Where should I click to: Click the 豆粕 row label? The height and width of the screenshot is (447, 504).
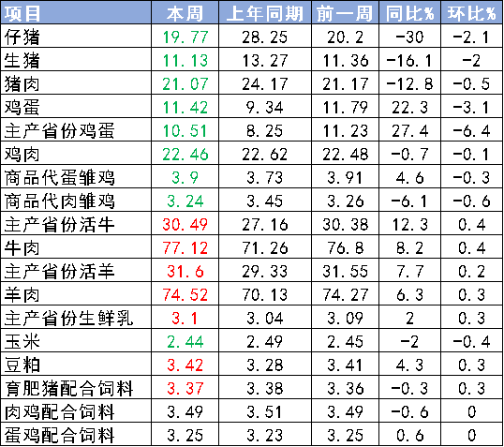(22, 365)
